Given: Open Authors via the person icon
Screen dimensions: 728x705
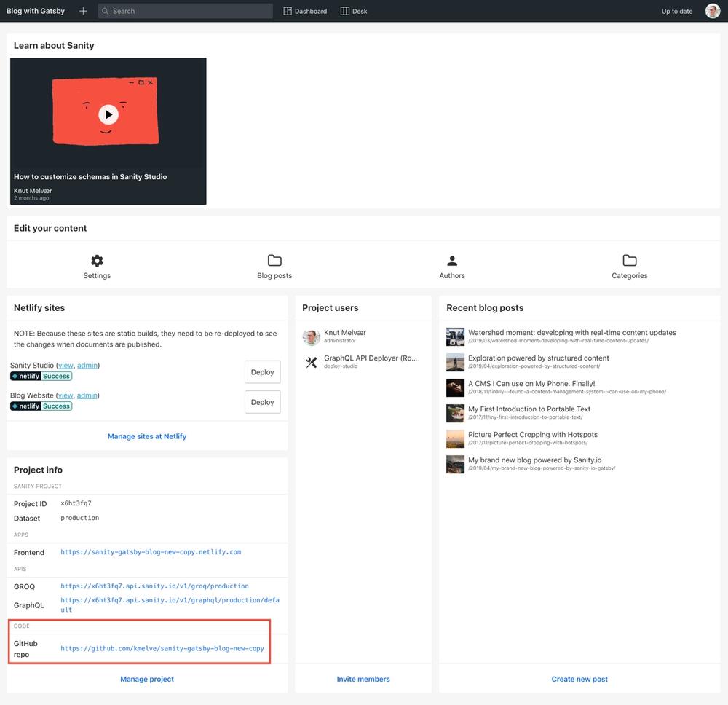Looking at the screenshot, I should click(x=452, y=261).
